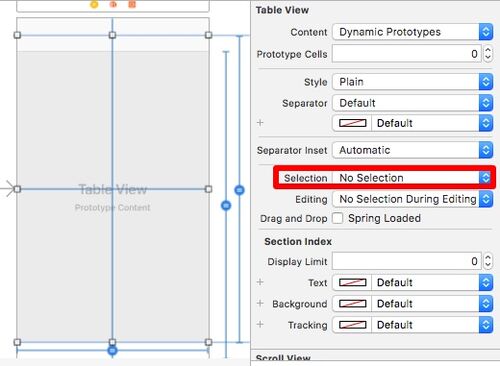Select the bottom constraint blue handle
This screenshot has height=366, width=500.
(113, 350)
